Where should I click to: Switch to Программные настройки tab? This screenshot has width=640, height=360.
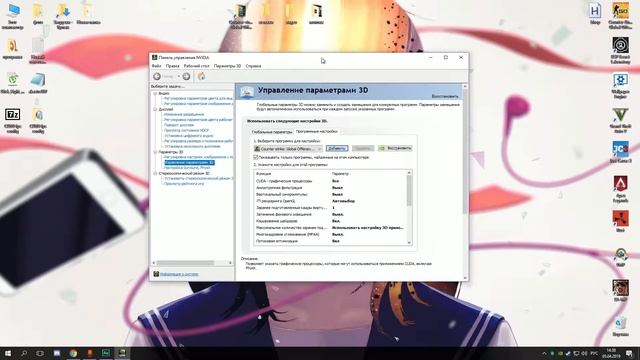click(317, 131)
